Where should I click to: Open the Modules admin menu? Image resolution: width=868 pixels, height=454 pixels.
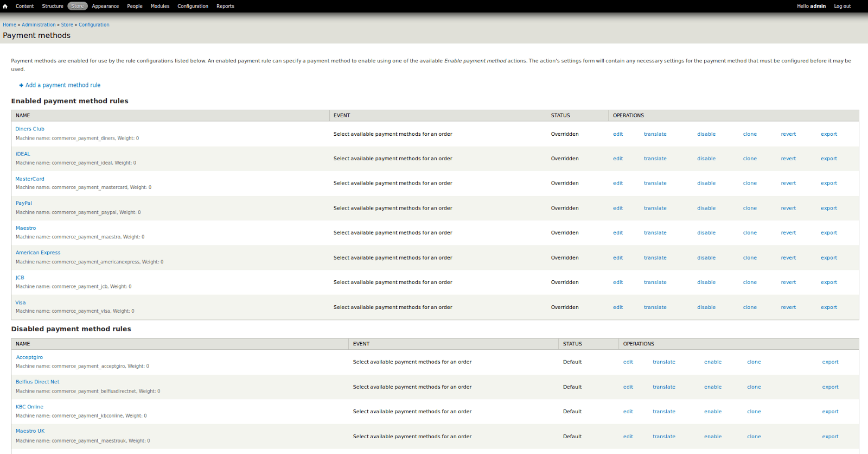pyautogui.click(x=160, y=7)
